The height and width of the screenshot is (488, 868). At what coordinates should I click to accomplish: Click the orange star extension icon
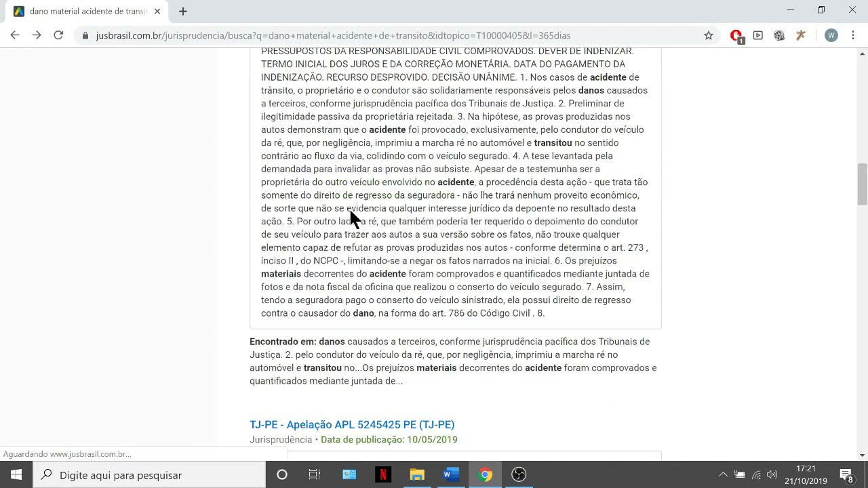coord(801,35)
